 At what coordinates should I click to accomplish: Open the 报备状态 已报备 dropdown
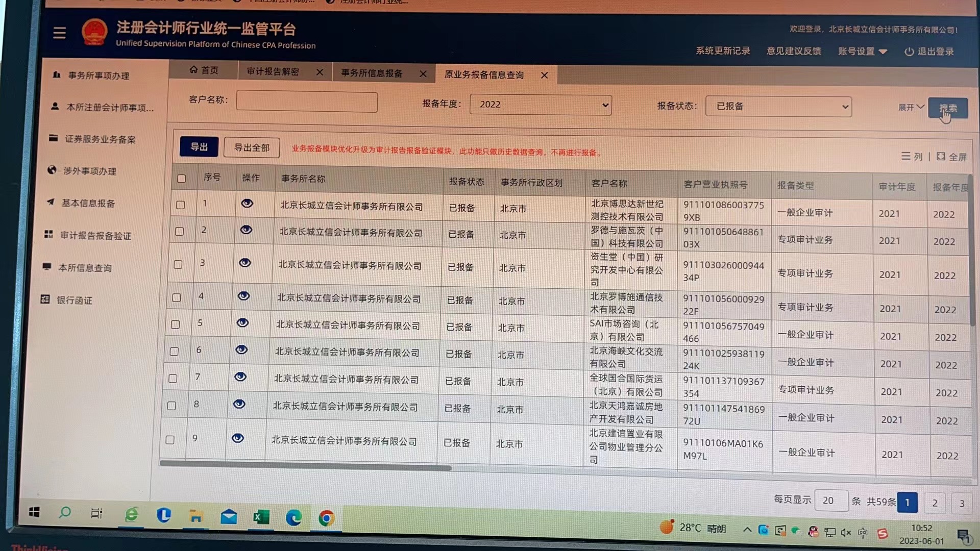778,107
